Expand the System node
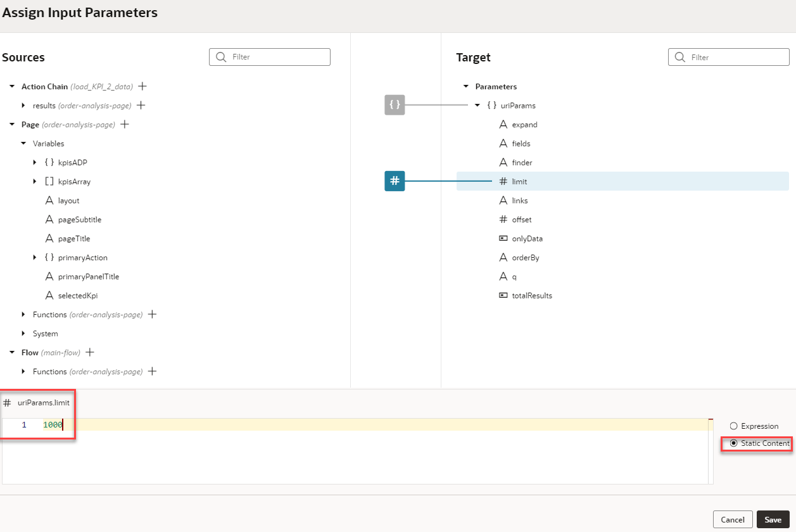Screen dimensions: 796x532 pos(23,334)
